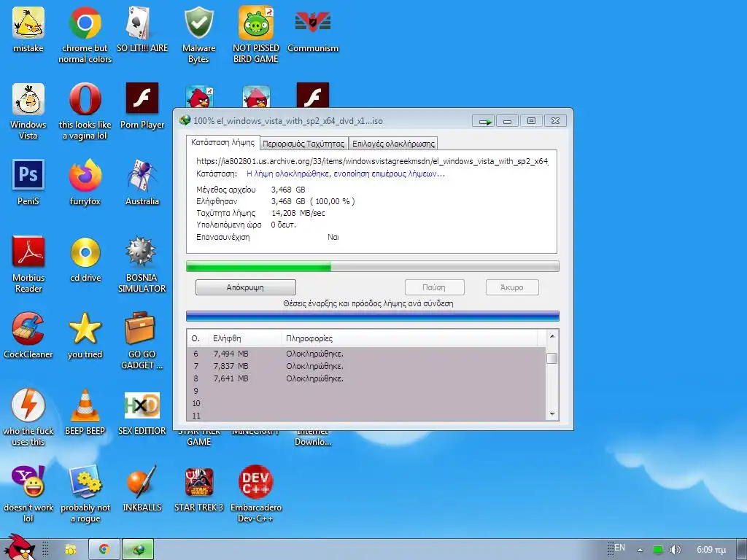The image size is (747, 560).
Task: Select connection row 6 with 7,494 MB
Action: pos(366,354)
